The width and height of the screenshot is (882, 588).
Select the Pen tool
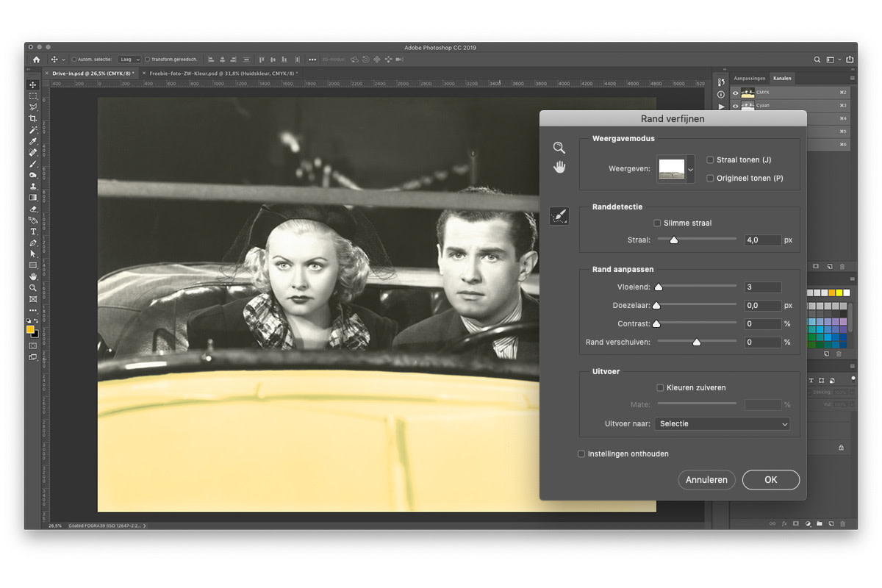point(33,243)
